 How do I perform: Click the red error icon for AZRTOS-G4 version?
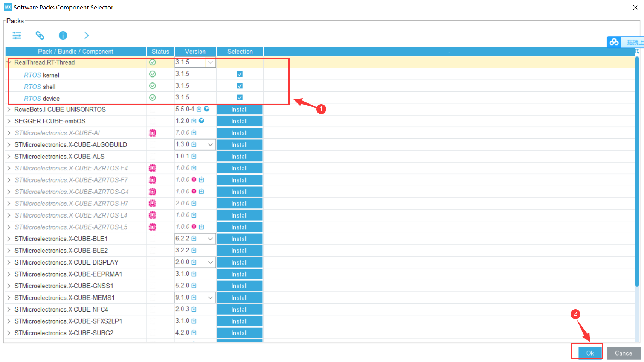[194, 191]
